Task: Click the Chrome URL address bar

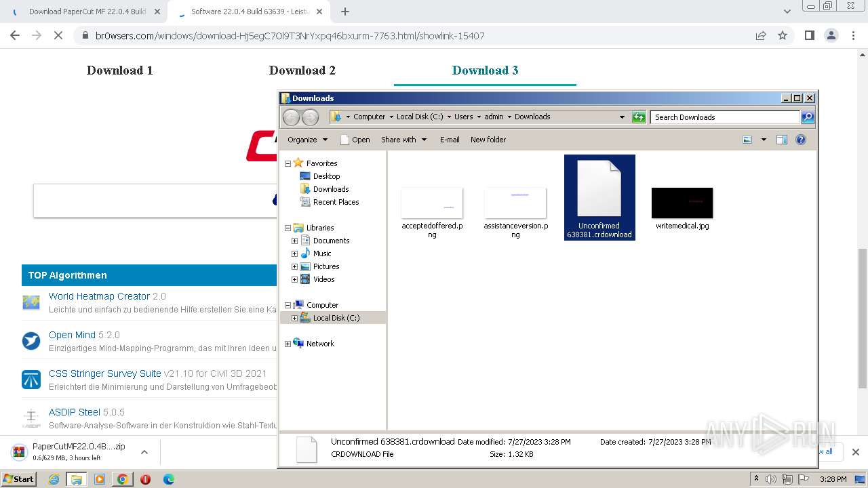Action: click(412, 36)
